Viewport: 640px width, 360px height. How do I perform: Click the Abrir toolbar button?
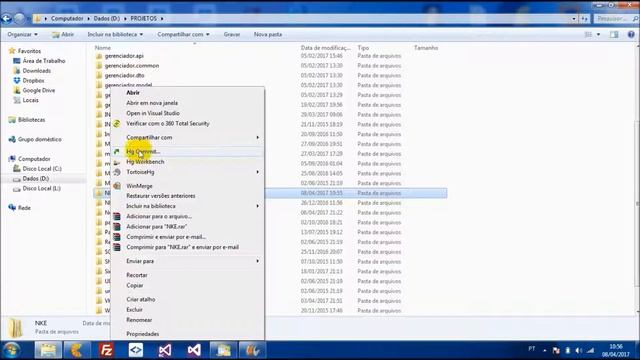(x=63, y=34)
